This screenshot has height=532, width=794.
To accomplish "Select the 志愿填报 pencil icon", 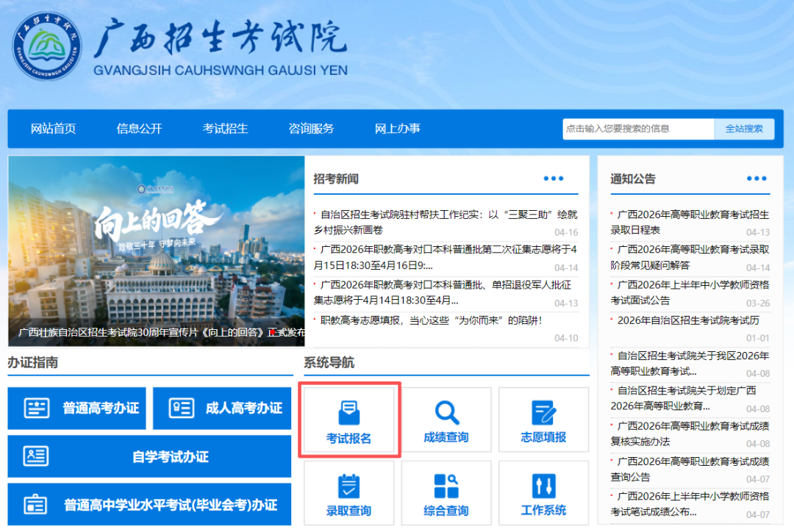I will [x=544, y=412].
